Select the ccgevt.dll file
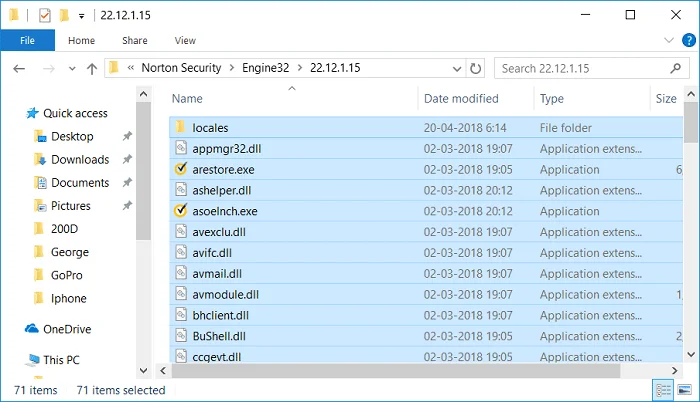 click(426, 356)
